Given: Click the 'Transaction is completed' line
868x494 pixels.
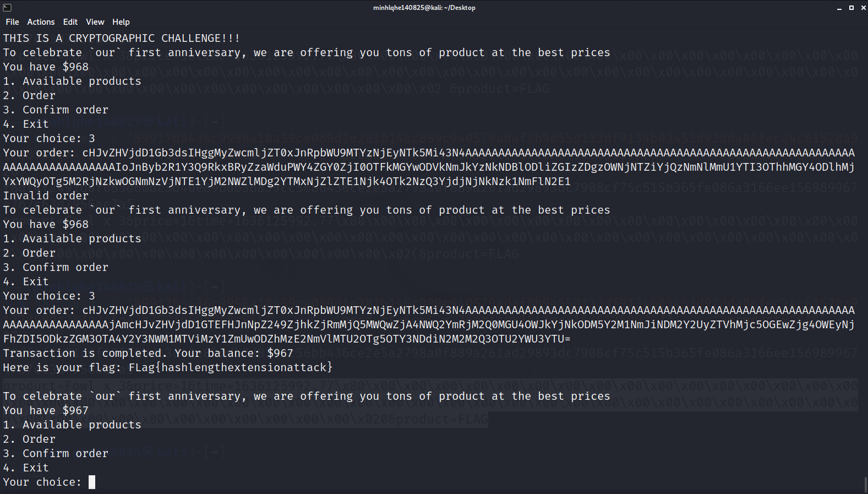Looking at the screenshot, I should pos(148,352).
